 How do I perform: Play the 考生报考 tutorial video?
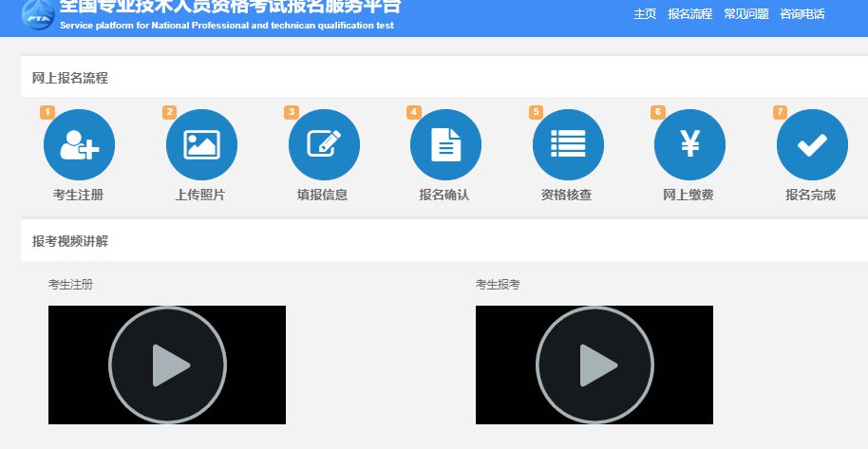(x=594, y=365)
